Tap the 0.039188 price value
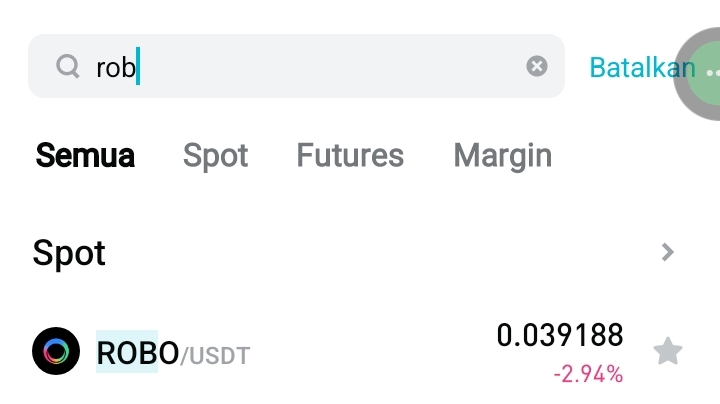This screenshot has height=404, width=720. pos(559,335)
